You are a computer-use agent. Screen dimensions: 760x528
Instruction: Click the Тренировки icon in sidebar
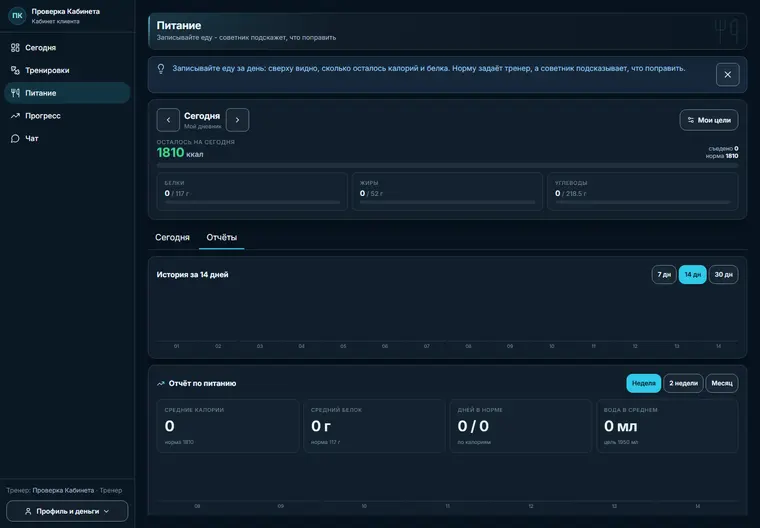pos(16,70)
